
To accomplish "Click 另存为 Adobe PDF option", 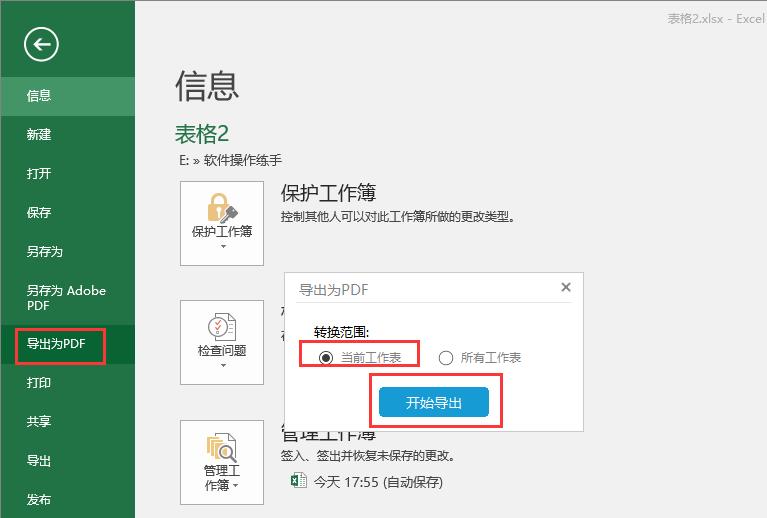I will click(x=66, y=298).
